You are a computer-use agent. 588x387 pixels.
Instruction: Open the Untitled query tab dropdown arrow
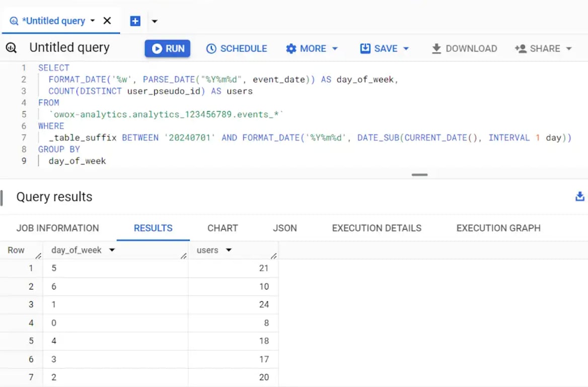pyautogui.click(x=93, y=21)
